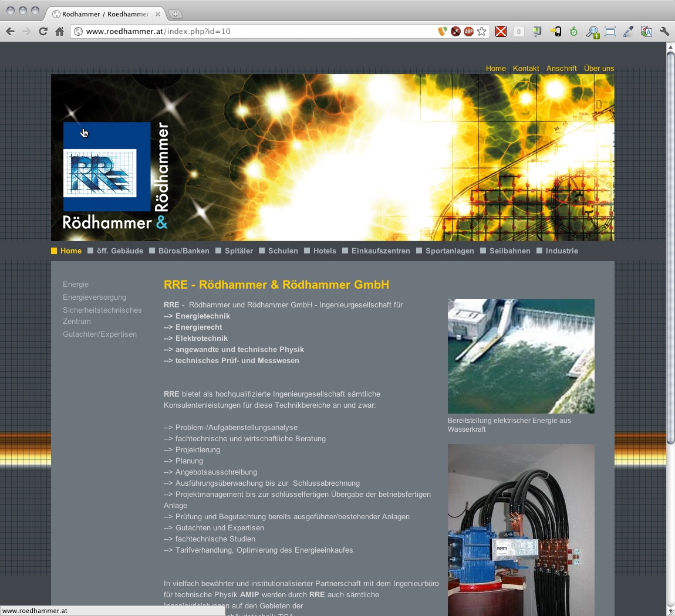This screenshot has height=616, width=675.
Task: Open the translate extension icon
Action: point(646,32)
